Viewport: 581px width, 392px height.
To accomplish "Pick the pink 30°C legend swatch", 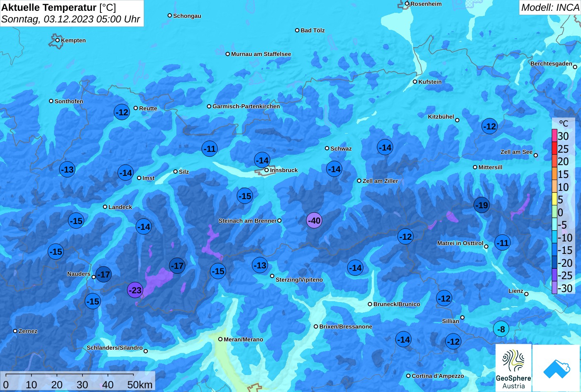I will 554,136.
